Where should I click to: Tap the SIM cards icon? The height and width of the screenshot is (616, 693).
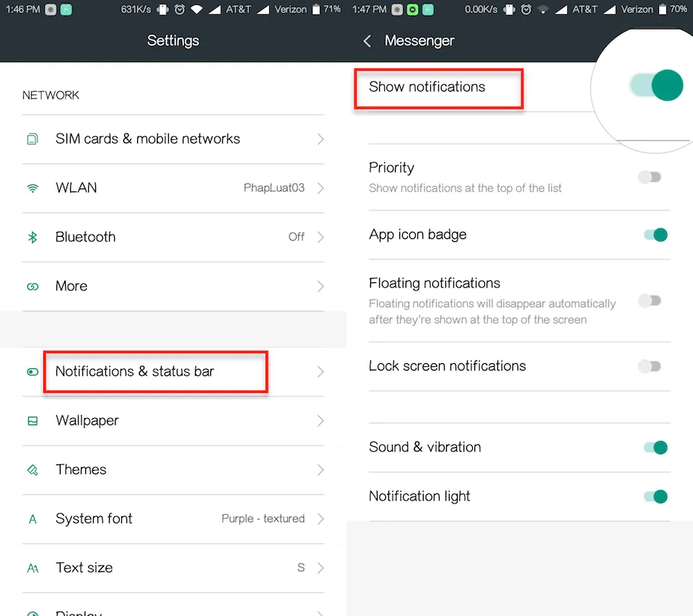click(32, 139)
